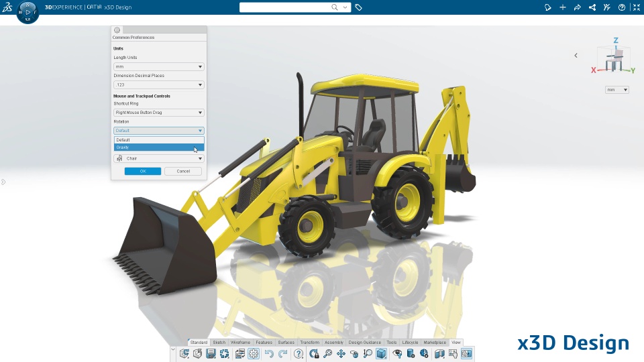
Task: Switch to the Assembly tab
Action: tap(334, 343)
